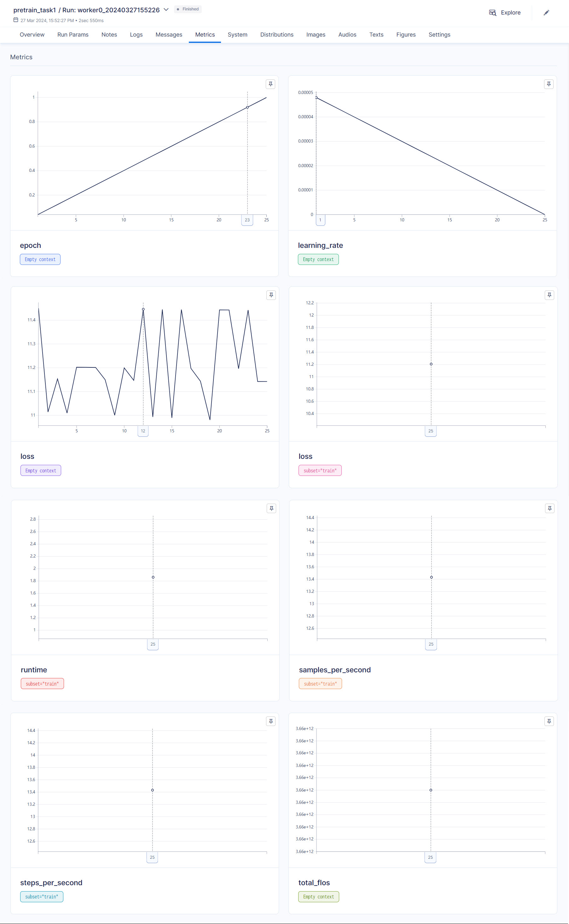
Task: Go to the System tab
Action: point(237,35)
